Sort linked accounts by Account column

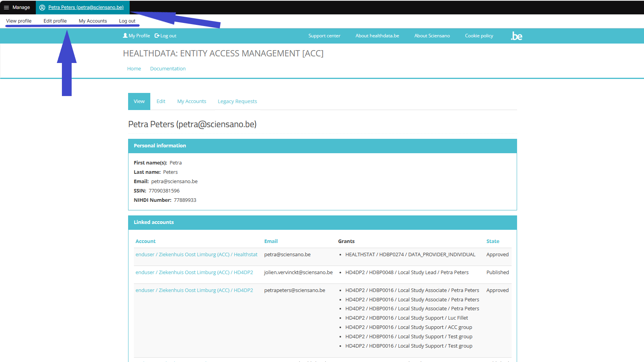click(x=145, y=241)
